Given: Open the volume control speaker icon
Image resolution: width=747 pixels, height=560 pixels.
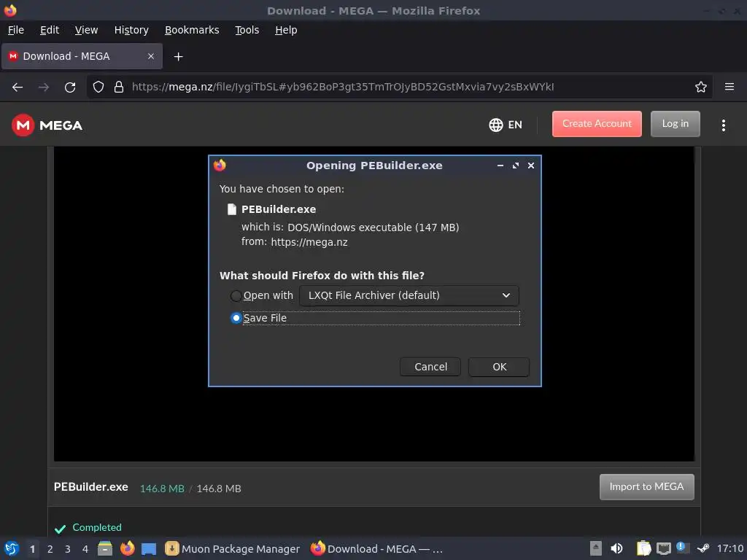Looking at the screenshot, I should click(x=616, y=549).
